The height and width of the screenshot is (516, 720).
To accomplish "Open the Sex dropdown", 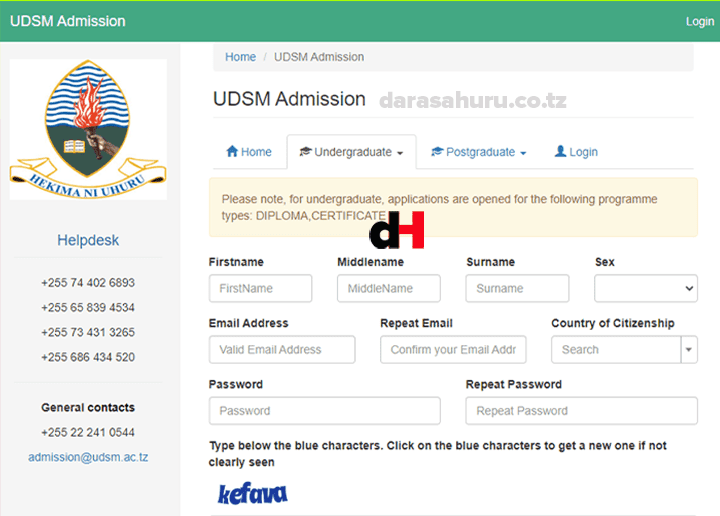I will (646, 288).
